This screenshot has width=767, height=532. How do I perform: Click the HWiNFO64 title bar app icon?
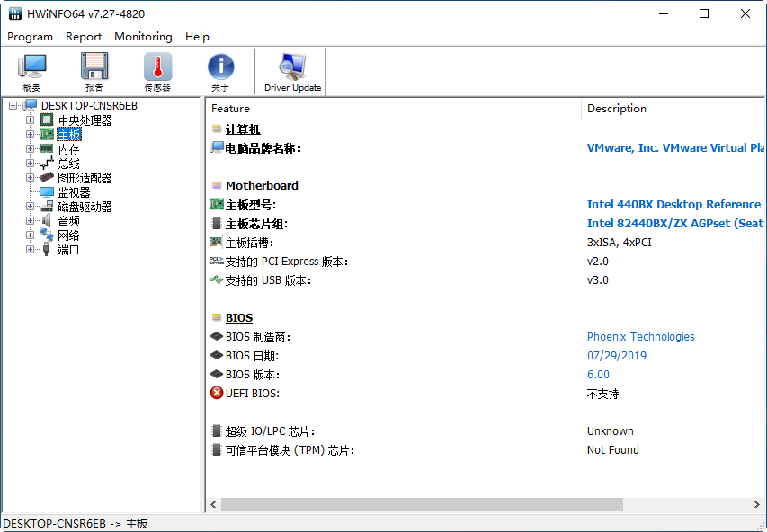[x=15, y=13]
